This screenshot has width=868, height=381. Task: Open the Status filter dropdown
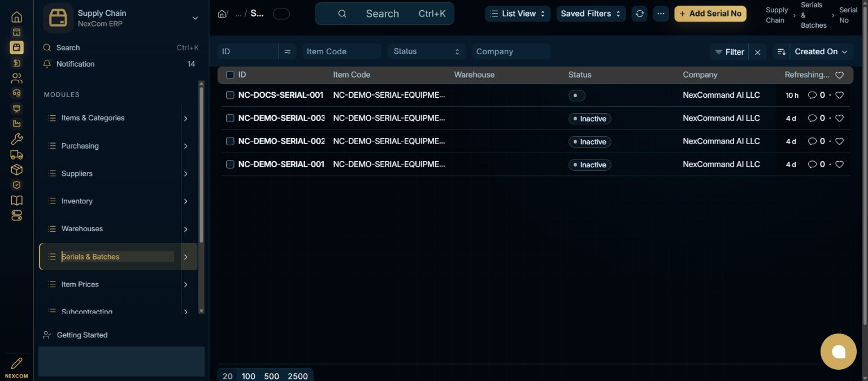427,51
